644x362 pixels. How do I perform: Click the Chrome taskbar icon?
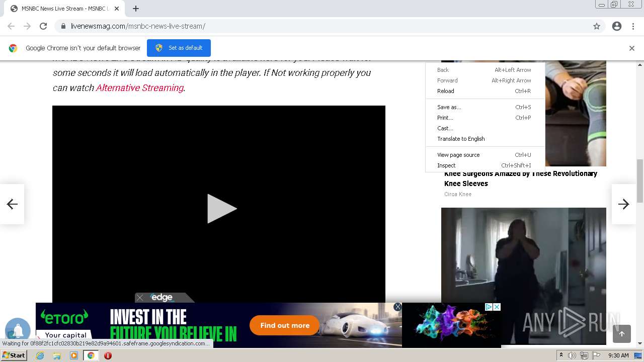click(91, 355)
